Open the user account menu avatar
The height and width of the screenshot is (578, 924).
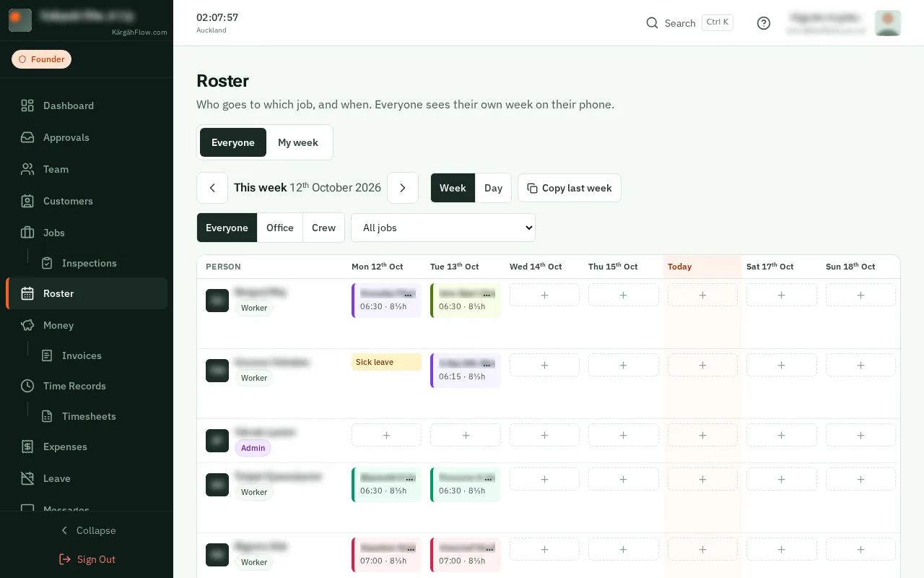(x=888, y=23)
